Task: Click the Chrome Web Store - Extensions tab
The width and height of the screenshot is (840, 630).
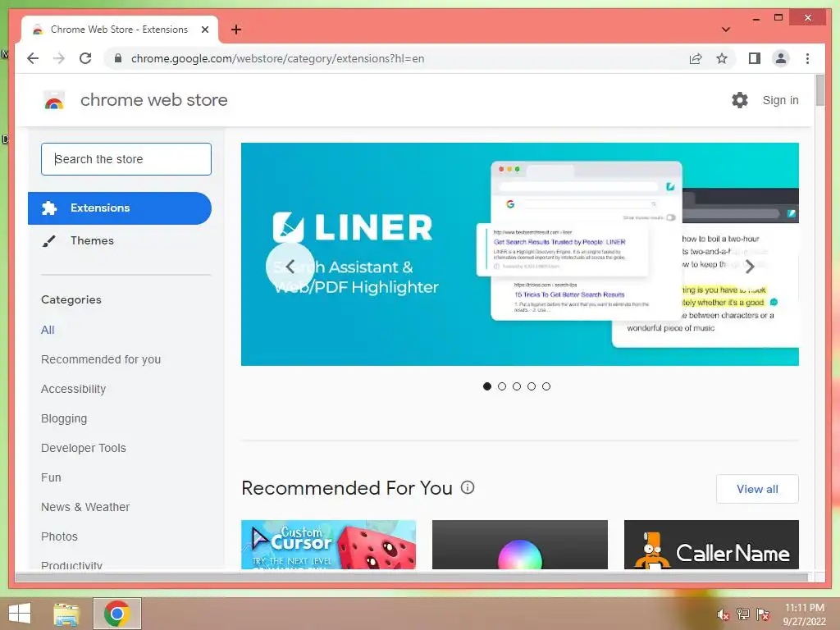Action: click(119, 30)
